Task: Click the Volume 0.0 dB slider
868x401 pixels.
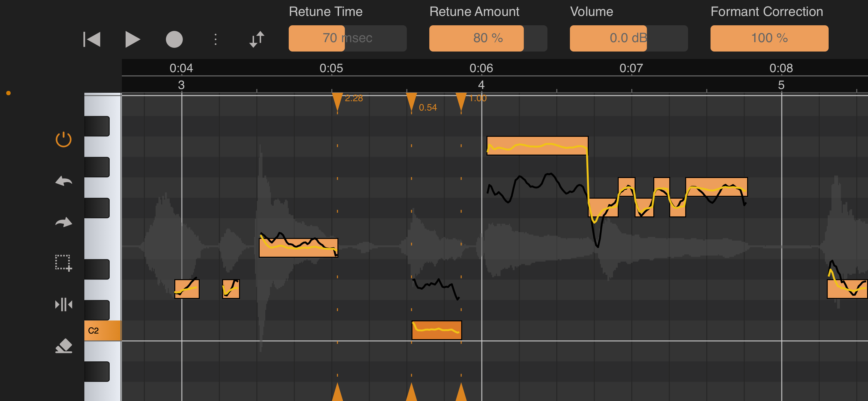Action: (628, 38)
